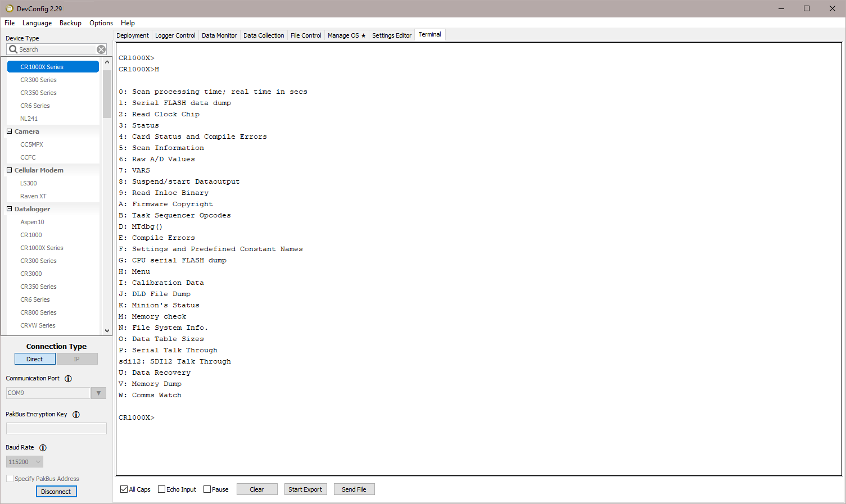Toggle the All Caps checkbox
846x504 pixels.
click(124, 489)
